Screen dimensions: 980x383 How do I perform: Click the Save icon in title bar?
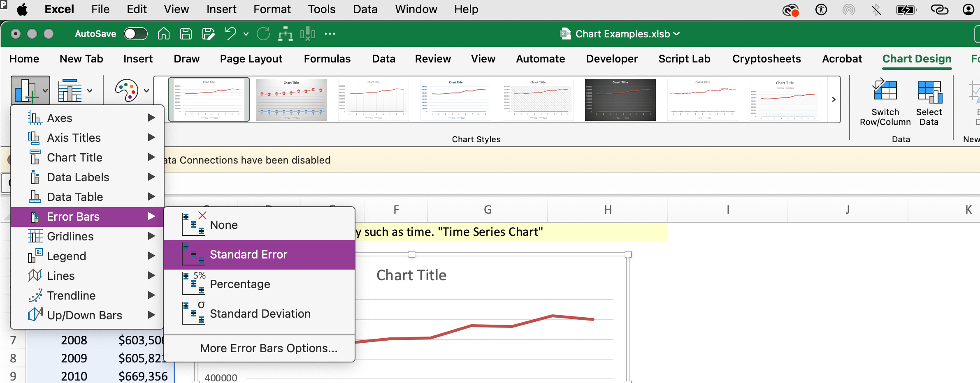pos(186,34)
